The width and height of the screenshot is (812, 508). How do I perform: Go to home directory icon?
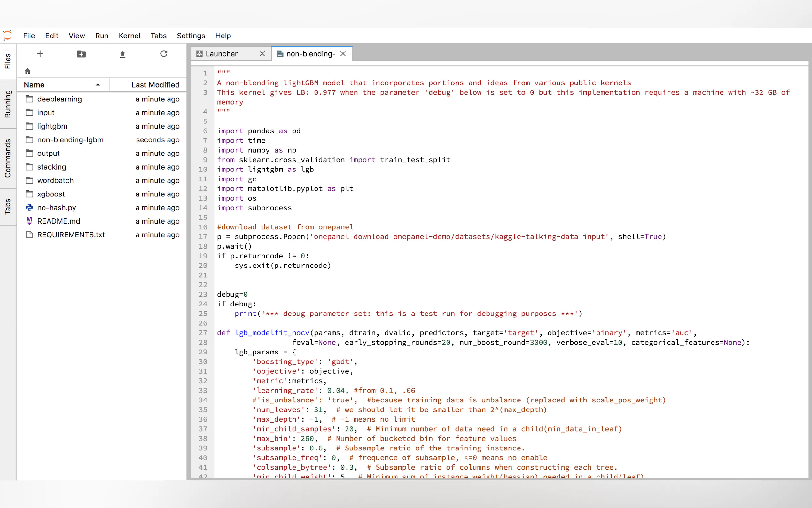[x=27, y=71]
